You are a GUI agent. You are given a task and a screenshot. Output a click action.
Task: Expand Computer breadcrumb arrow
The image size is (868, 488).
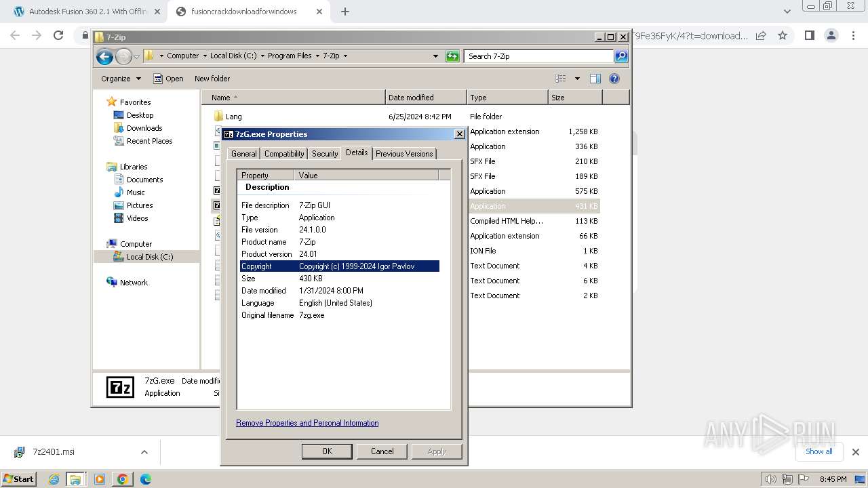(205, 56)
